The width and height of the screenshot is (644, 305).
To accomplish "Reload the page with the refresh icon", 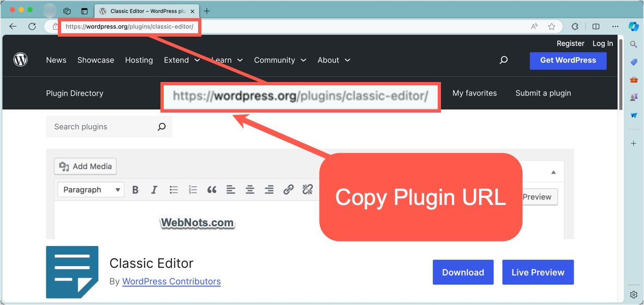I will tap(32, 26).
